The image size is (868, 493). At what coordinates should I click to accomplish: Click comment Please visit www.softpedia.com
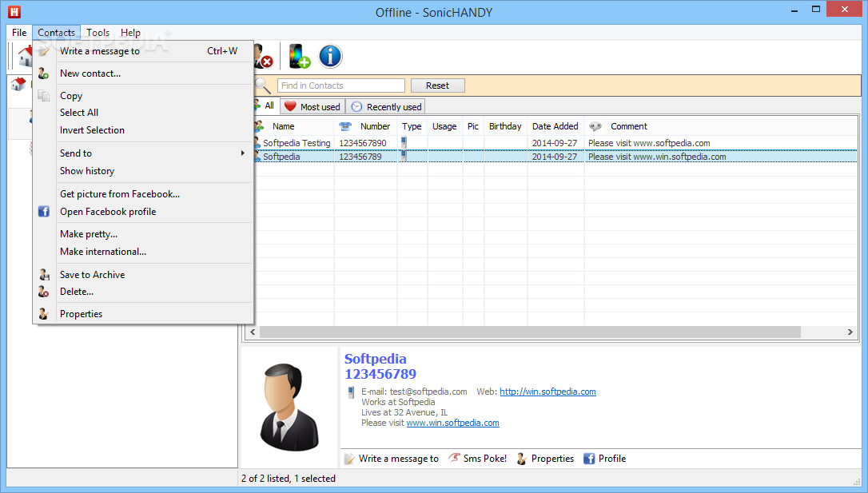coord(649,143)
